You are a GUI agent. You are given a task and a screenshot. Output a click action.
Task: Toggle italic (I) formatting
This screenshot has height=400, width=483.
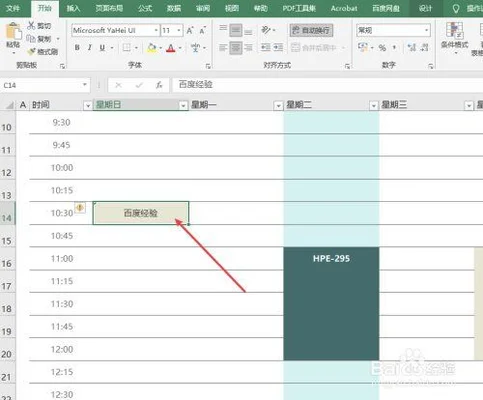89,48
